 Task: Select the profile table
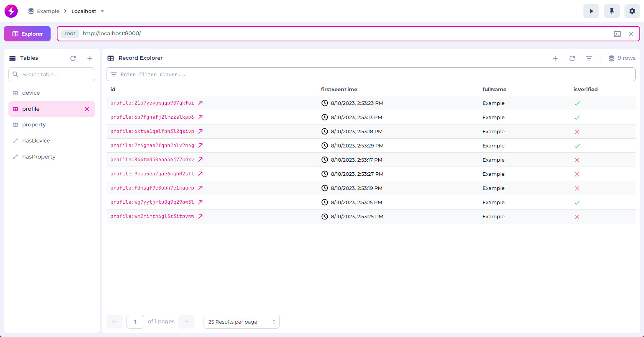[x=52, y=109]
